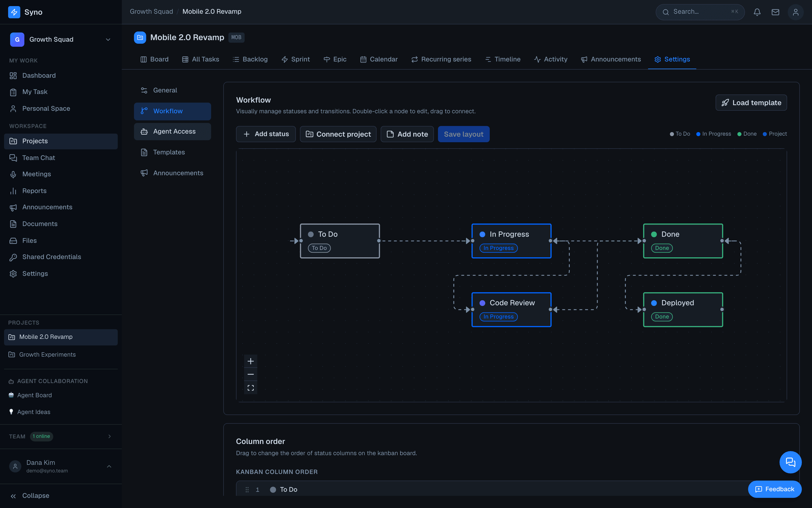Open Agent Board in sidebar
812x508 pixels.
pos(35,395)
